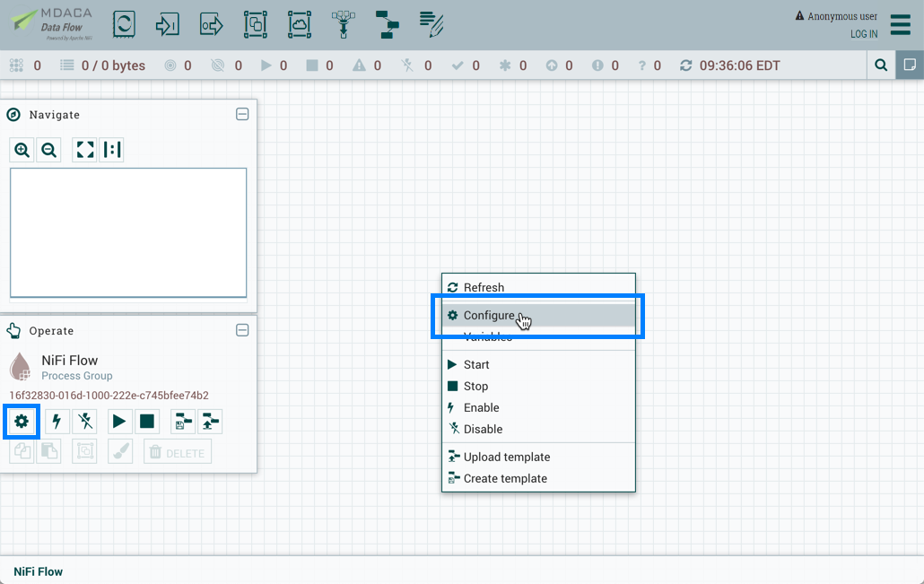Click the Funnel icon in the toolbar
This screenshot has height=584, width=924.
(x=342, y=24)
